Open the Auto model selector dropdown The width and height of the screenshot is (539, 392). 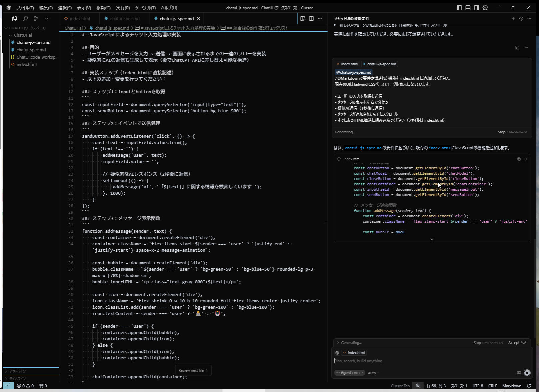(373, 373)
